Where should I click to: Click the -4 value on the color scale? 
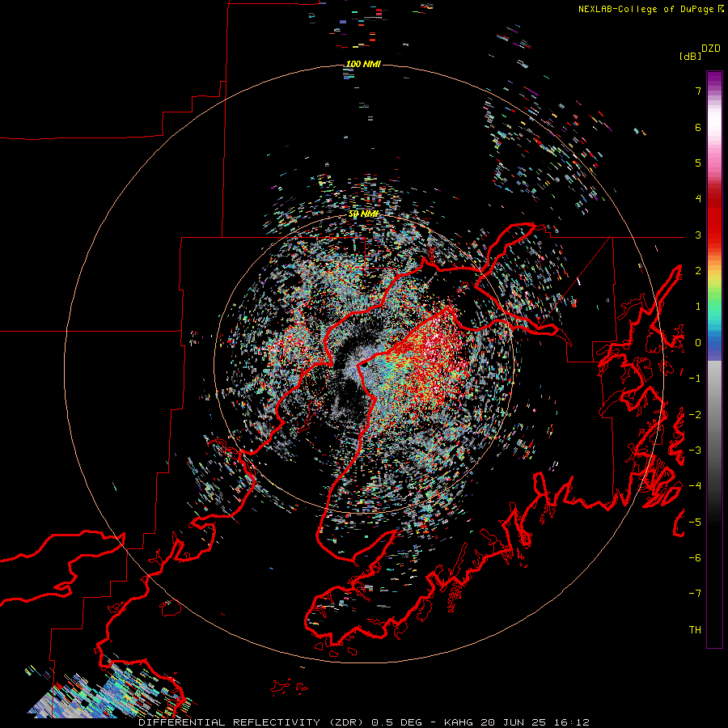click(695, 485)
